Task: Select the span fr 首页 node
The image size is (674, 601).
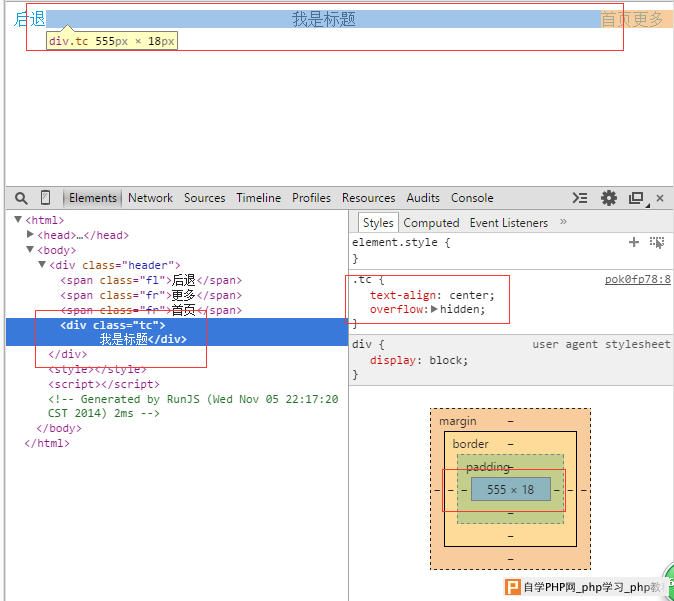Action: (x=151, y=310)
